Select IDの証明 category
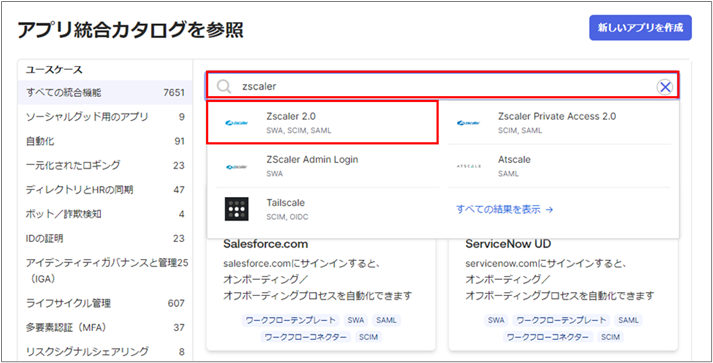The height and width of the screenshot is (363, 713). (105, 238)
